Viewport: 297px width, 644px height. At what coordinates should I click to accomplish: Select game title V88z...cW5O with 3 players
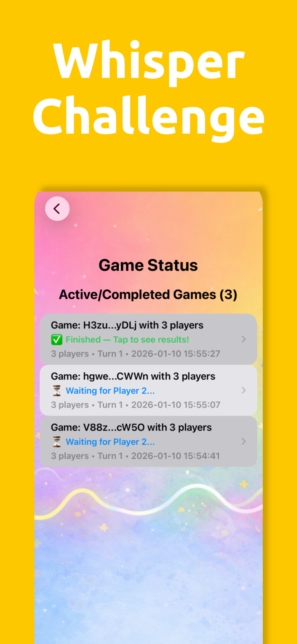[x=131, y=427]
